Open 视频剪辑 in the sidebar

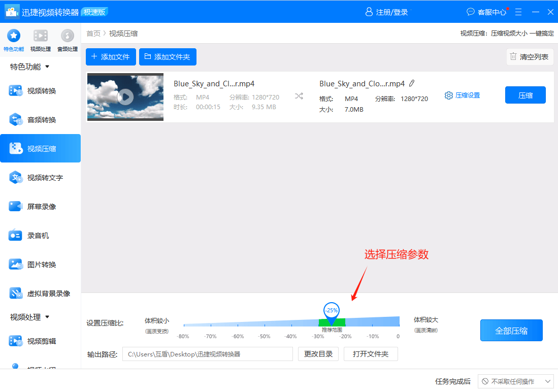[x=40, y=341]
